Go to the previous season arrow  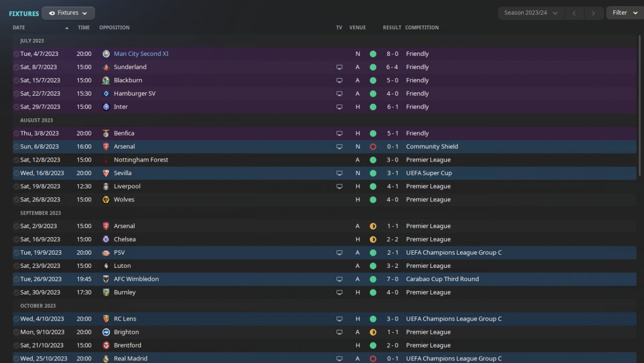[574, 13]
